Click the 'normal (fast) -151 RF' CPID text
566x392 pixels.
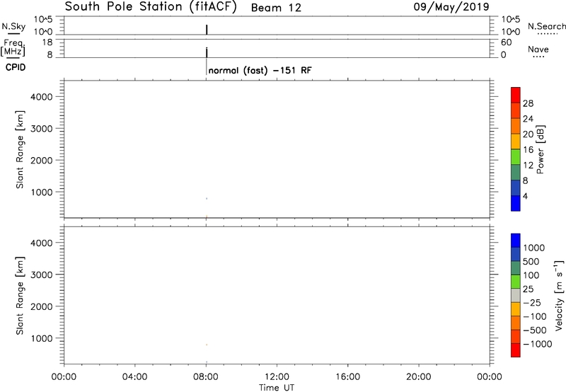[260, 70]
